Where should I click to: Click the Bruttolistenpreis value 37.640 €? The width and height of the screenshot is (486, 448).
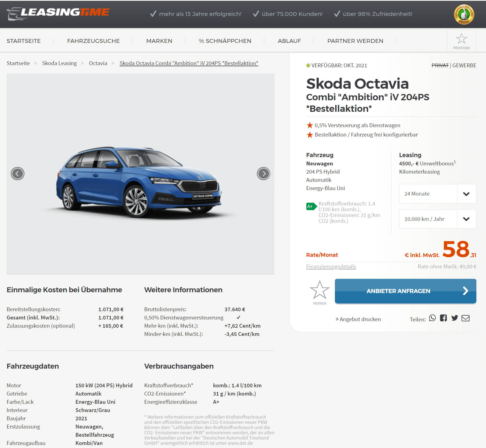point(235,309)
